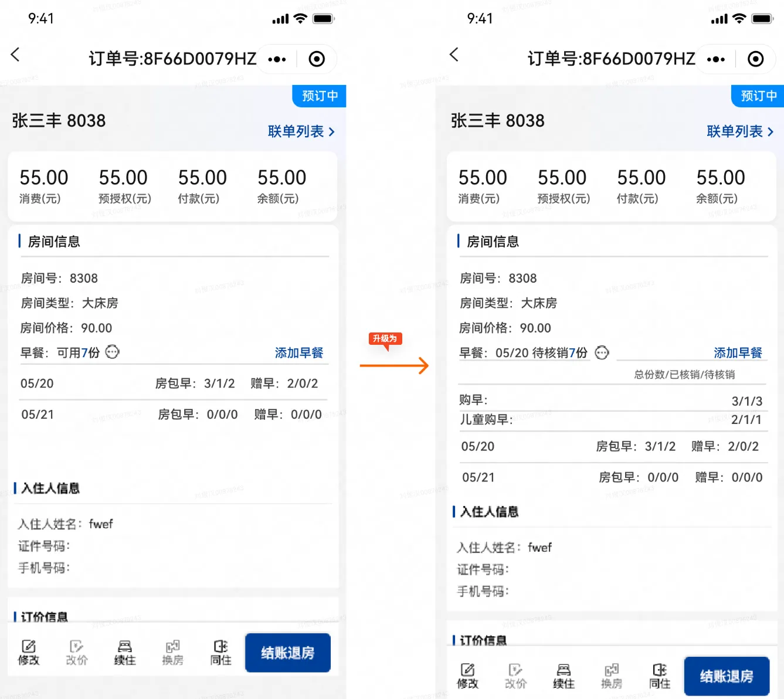Select 05/20 breakfast row in left screen
This screenshot has width=784, height=699.
point(174,384)
